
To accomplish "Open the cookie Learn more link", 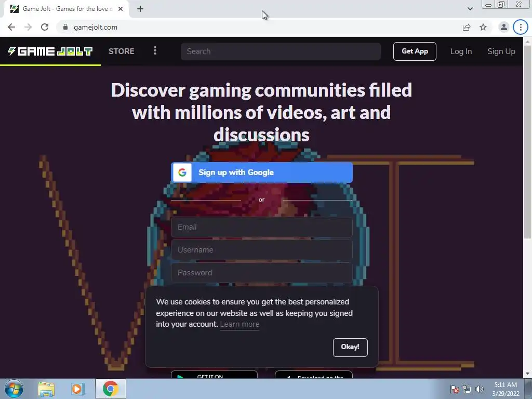I will [240, 324].
